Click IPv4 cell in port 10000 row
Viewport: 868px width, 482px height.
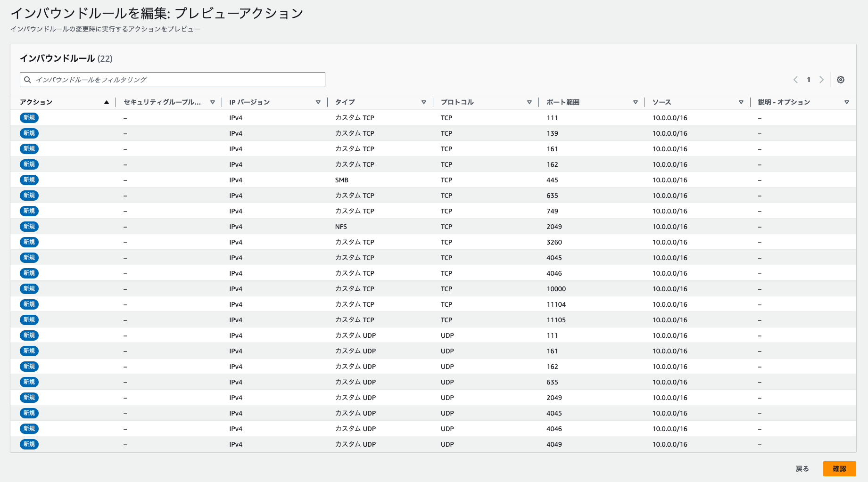(x=236, y=289)
